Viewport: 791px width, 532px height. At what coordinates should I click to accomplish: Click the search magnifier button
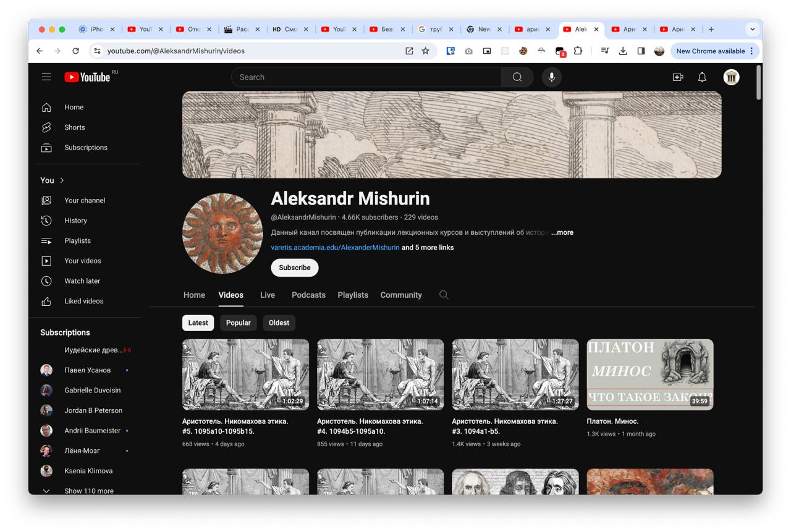(x=517, y=77)
